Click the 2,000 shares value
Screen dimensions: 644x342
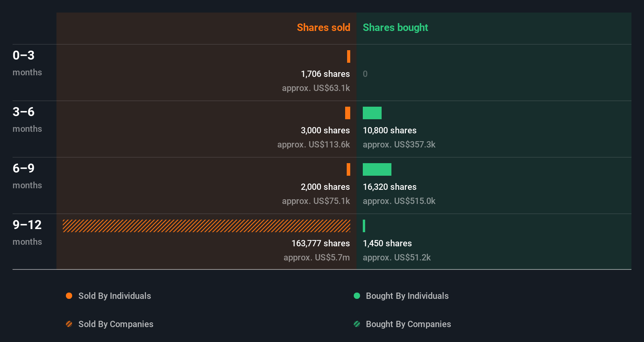click(x=325, y=187)
